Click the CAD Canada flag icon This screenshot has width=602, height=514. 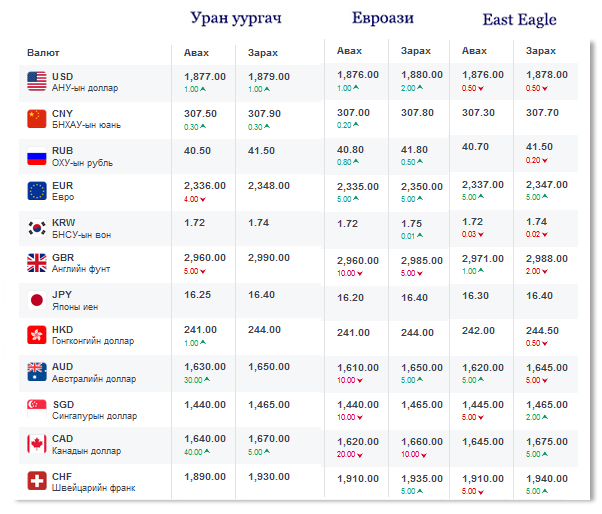pyautogui.click(x=37, y=444)
